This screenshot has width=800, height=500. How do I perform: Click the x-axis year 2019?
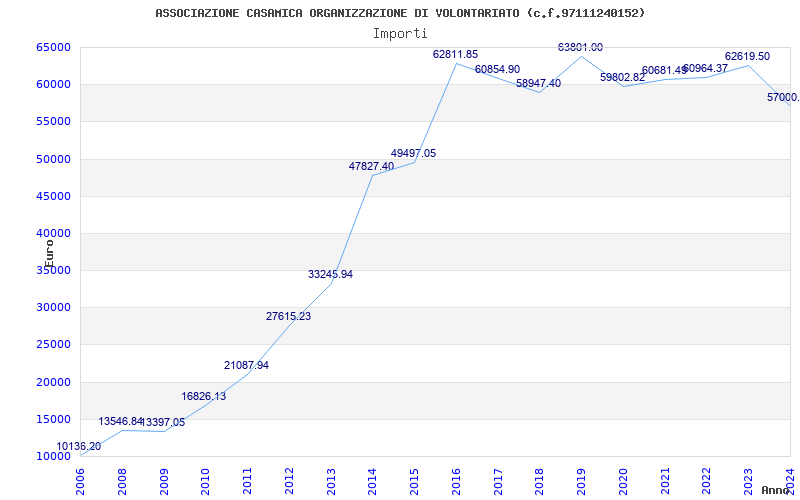581,481
